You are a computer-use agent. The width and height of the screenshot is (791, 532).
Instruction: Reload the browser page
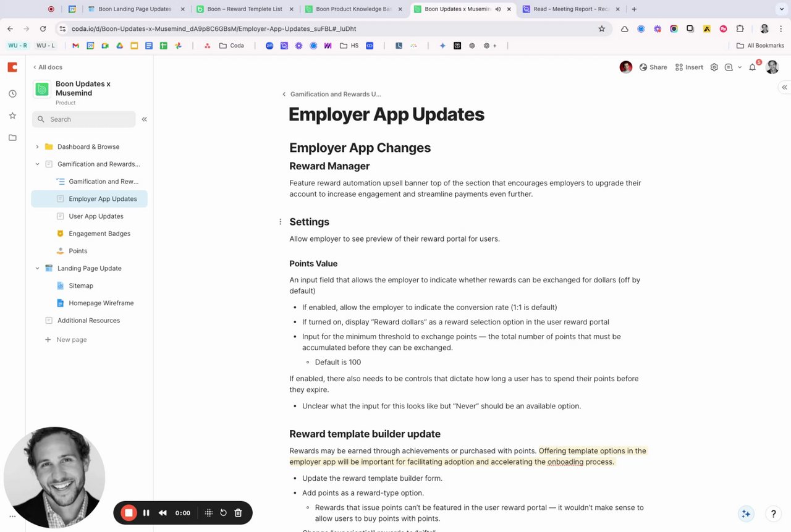[x=43, y=28]
